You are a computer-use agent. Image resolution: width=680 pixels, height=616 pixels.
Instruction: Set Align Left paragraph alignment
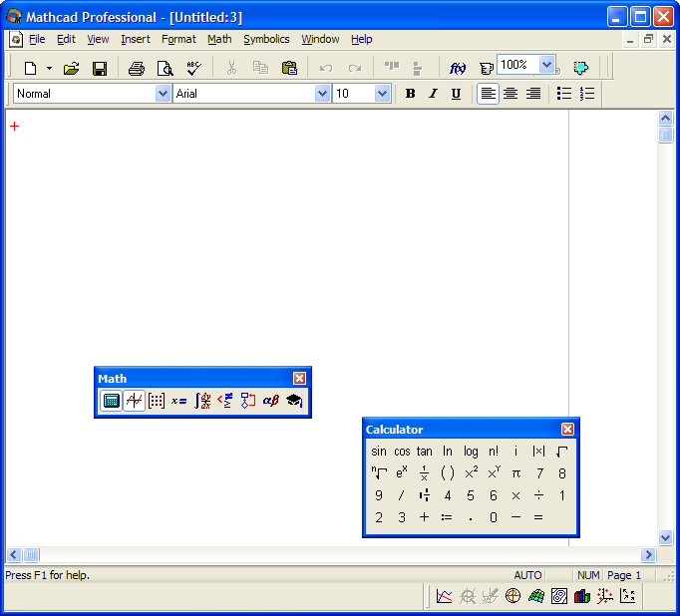pyautogui.click(x=488, y=94)
